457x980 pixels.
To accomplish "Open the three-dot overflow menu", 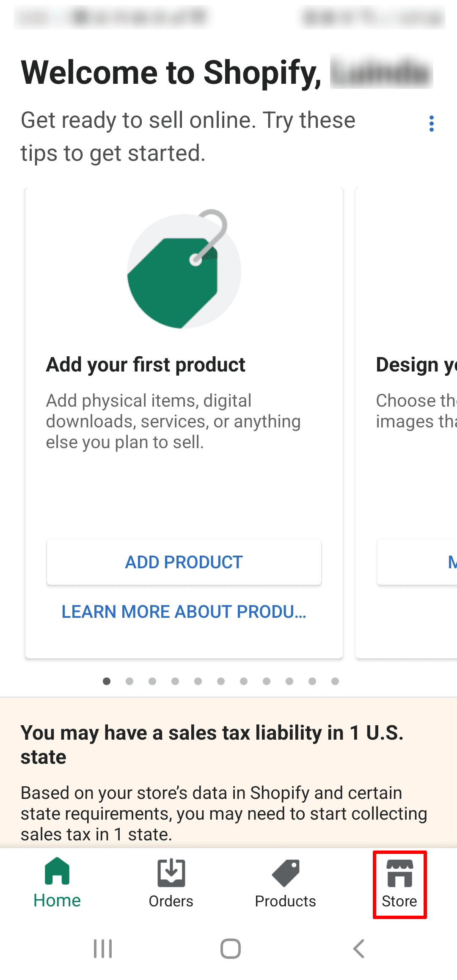I will pyautogui.click(x=431, y=123).
